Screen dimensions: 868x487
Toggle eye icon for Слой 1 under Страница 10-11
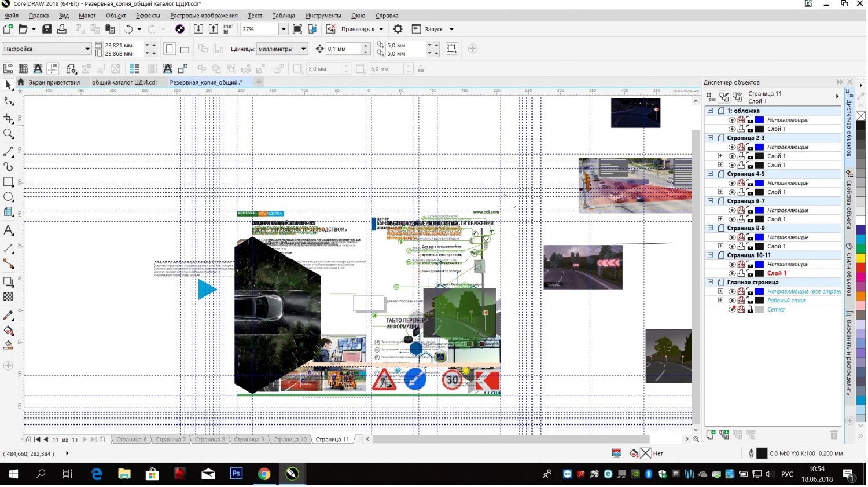[732, 273]
